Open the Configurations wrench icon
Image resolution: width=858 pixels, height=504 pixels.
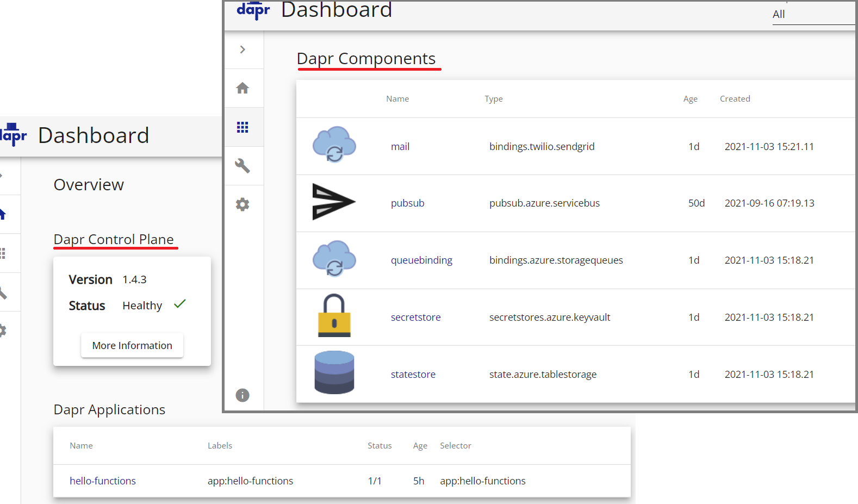click(x=243, y=166)
